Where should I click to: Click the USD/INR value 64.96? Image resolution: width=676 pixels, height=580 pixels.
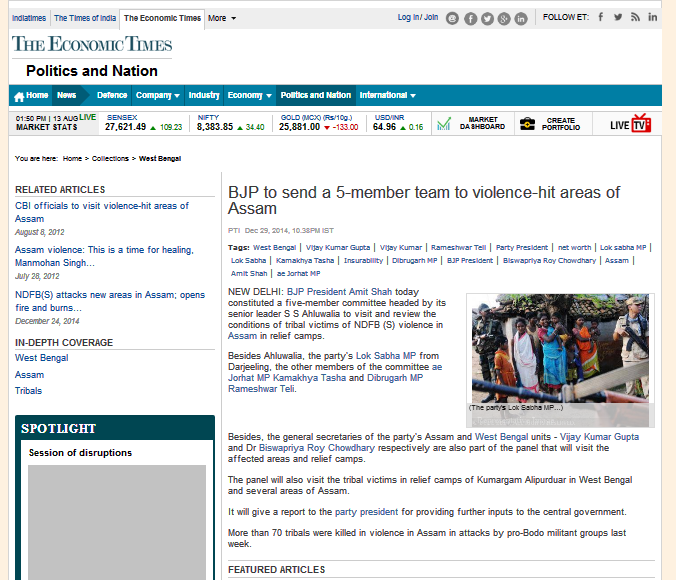tap(384, 127)
